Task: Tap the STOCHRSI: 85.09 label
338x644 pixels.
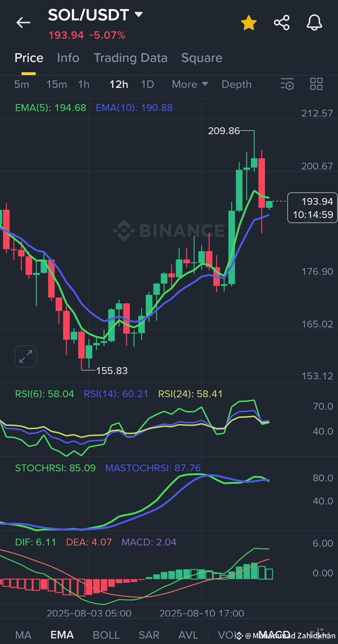Action: pyautogui.click(x=55, y=468)
